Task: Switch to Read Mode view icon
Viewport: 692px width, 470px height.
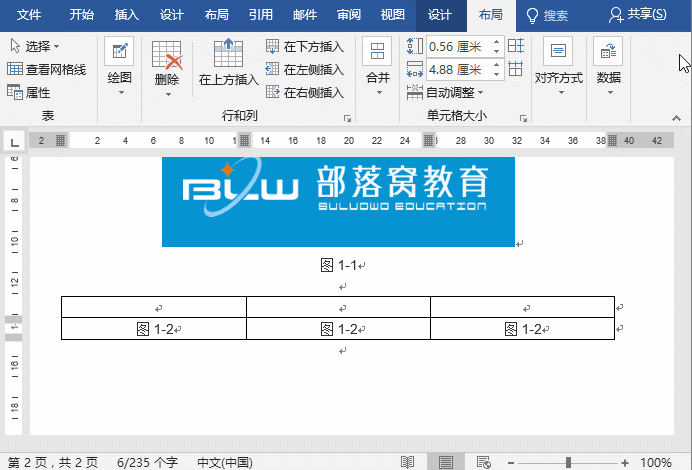Action: click(407, 462)
